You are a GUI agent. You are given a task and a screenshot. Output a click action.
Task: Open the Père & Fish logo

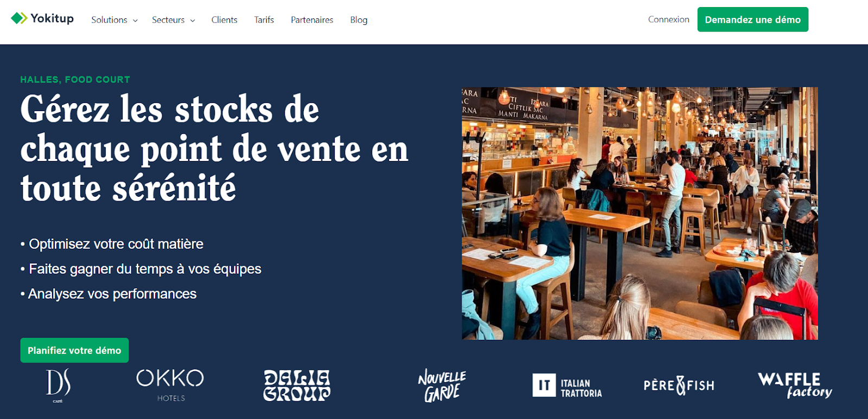click(679, 385)
